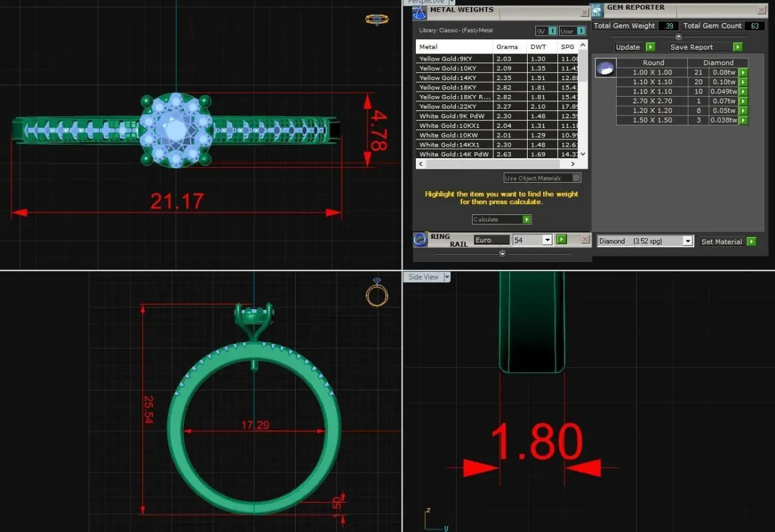
Task: Select the Yellow Gold:18KY row
Action: [x=497, y=87]
